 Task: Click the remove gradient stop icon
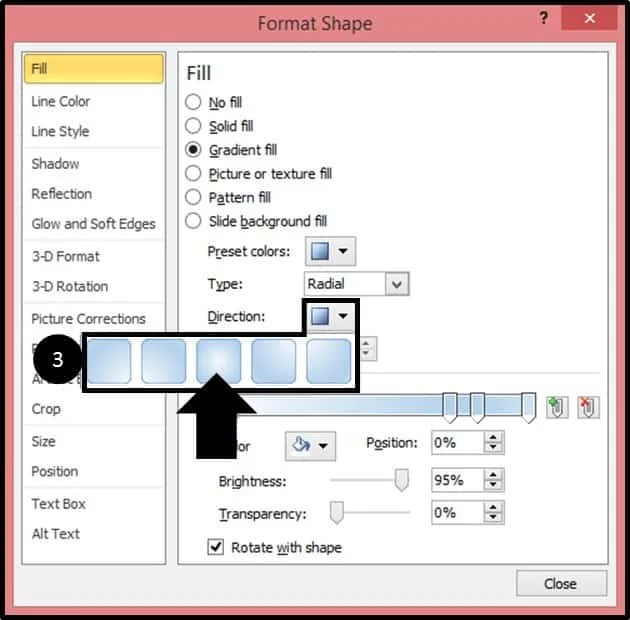point(588,407)
